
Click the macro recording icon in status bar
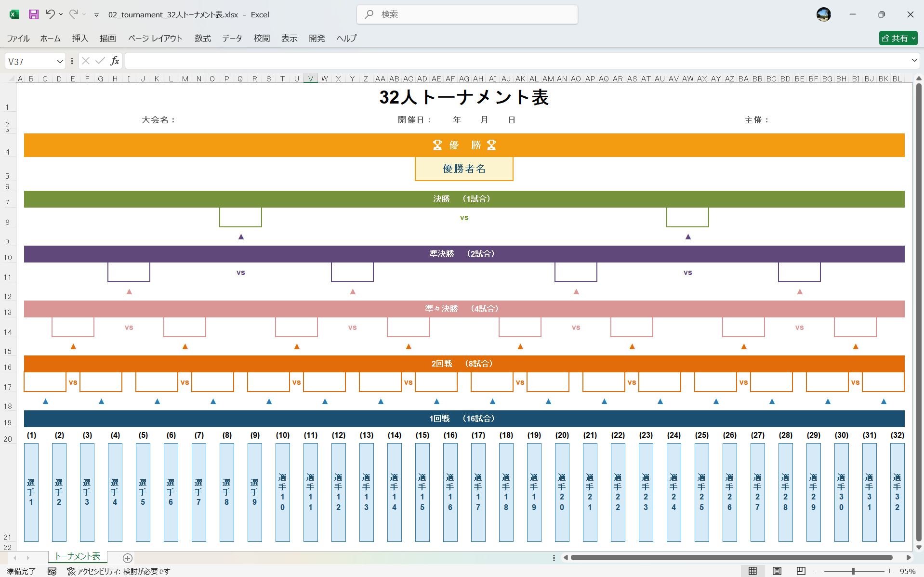click(x=52, y=571)
